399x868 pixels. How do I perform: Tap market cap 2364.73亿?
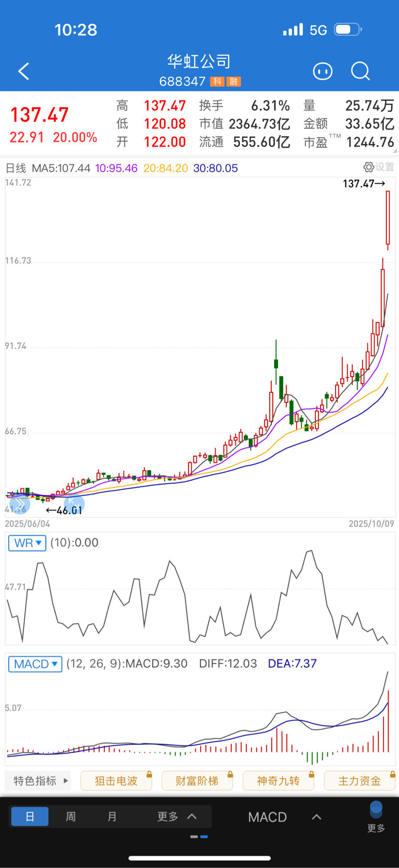tap(259, 124)
